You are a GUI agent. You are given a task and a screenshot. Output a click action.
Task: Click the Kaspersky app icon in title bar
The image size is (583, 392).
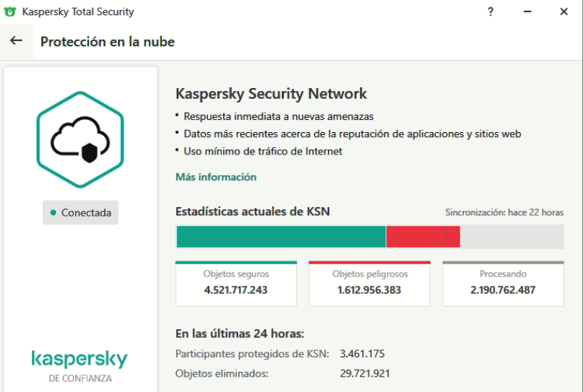10,12
